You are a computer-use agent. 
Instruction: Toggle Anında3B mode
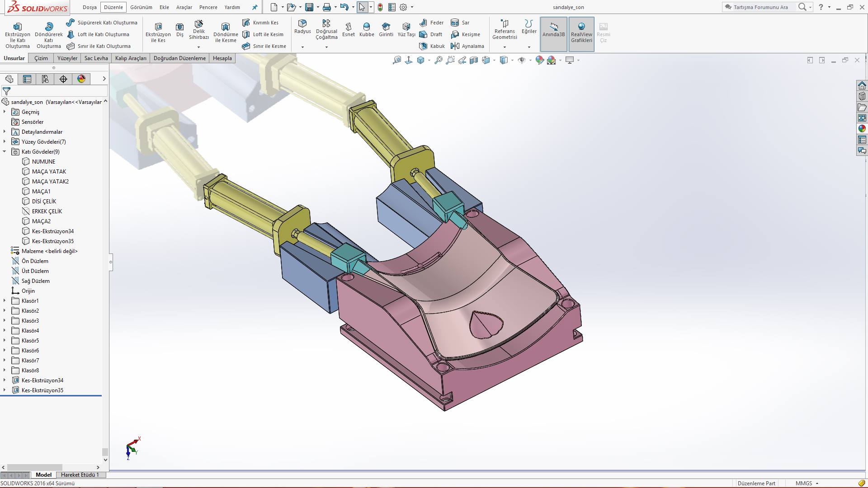click(x=553, y=34)
